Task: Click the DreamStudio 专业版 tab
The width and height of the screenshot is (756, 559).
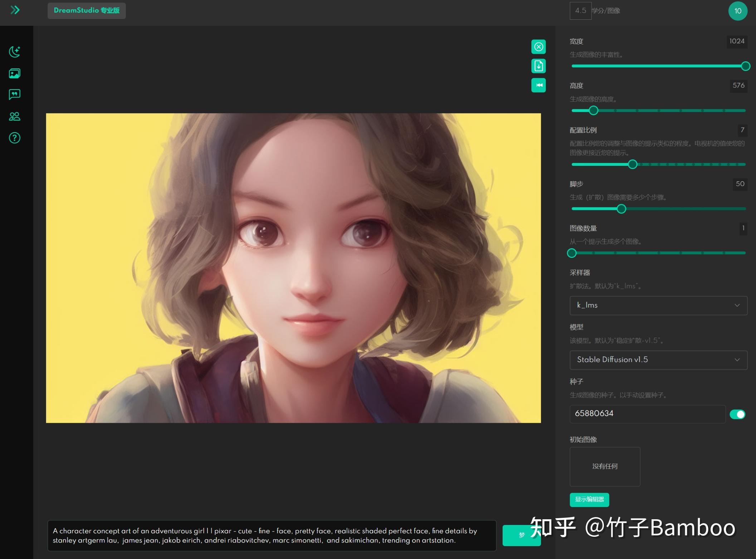Action: coord(87,11)
